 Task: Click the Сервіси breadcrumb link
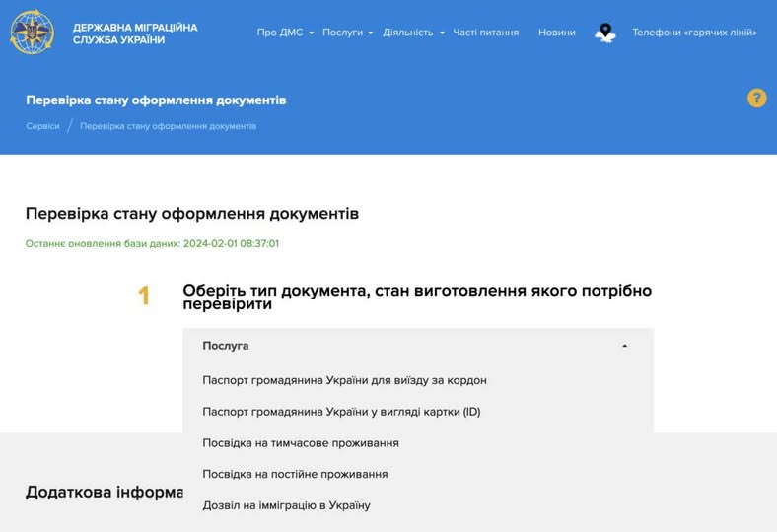(42, 126)
